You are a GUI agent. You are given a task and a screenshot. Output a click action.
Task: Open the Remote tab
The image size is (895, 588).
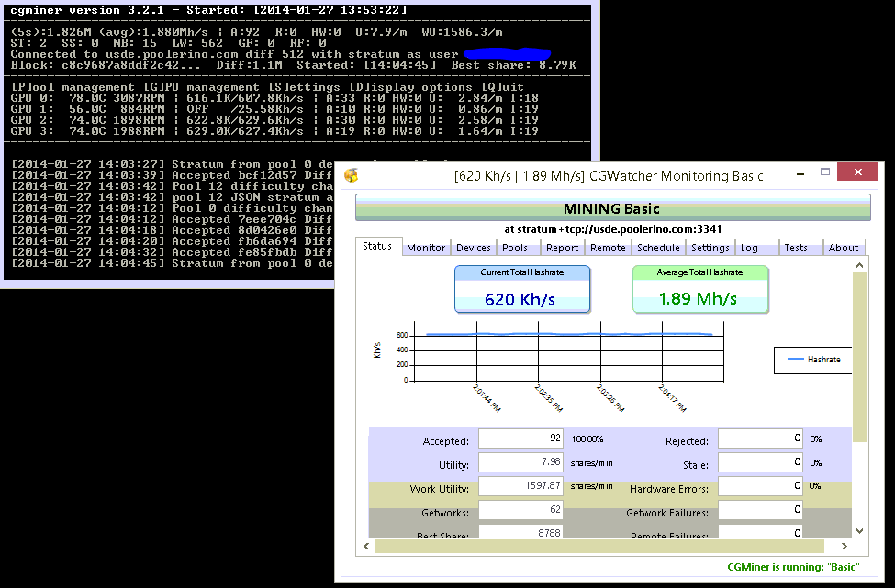608,248
